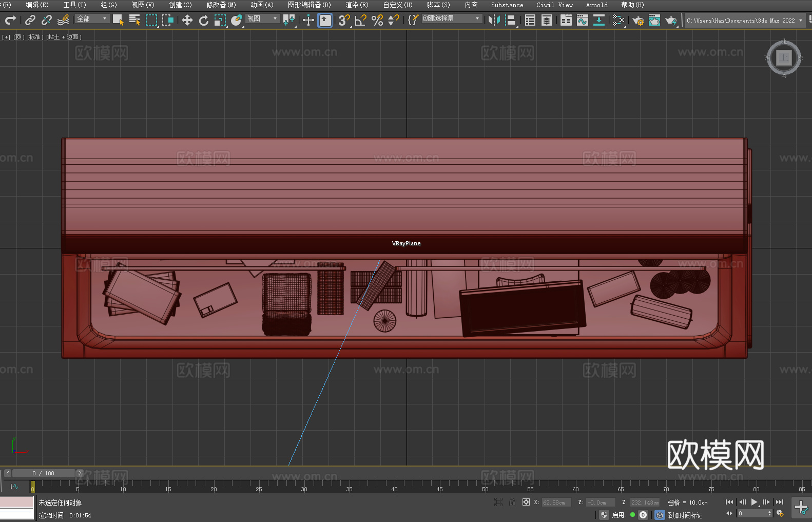This screenshot has width=812, height=522.
Task: Open Rendered Frame Window icon
Action: 654,20
